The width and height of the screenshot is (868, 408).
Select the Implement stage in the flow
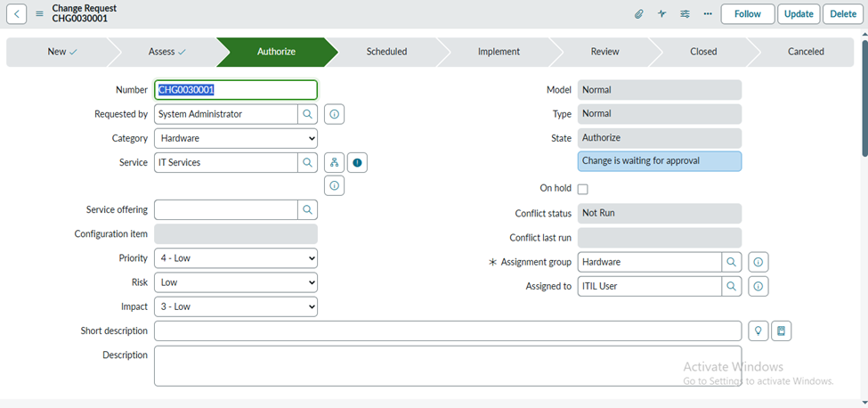click(499, 52)
